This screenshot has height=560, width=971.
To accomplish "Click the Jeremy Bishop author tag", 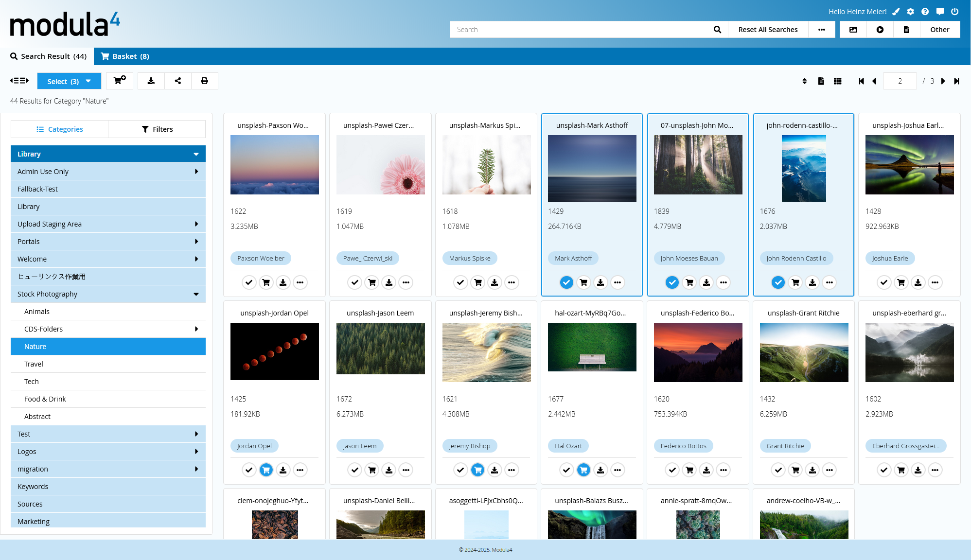I will tap(469, 446).
